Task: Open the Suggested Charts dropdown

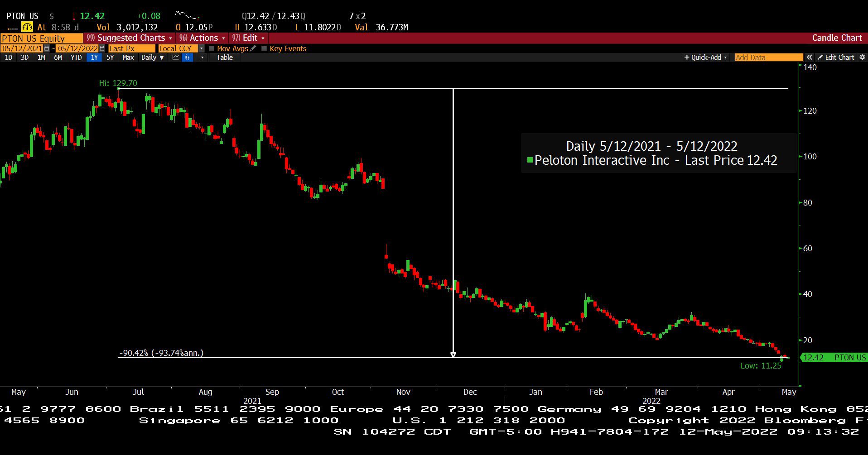Action: point(130,38)
